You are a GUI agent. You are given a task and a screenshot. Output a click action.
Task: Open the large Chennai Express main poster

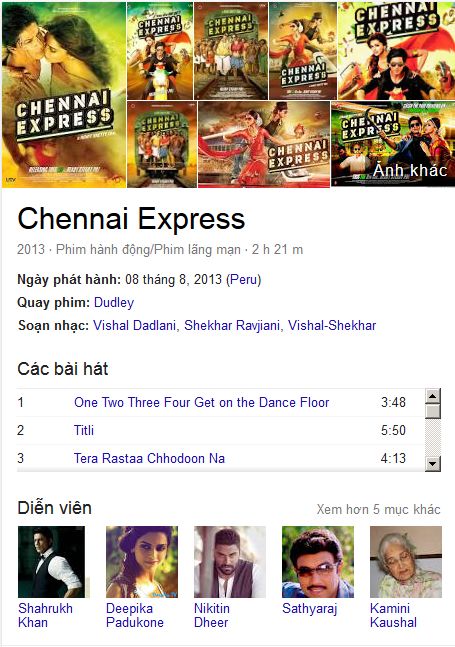pyautogui.click(x=64, y=94)
